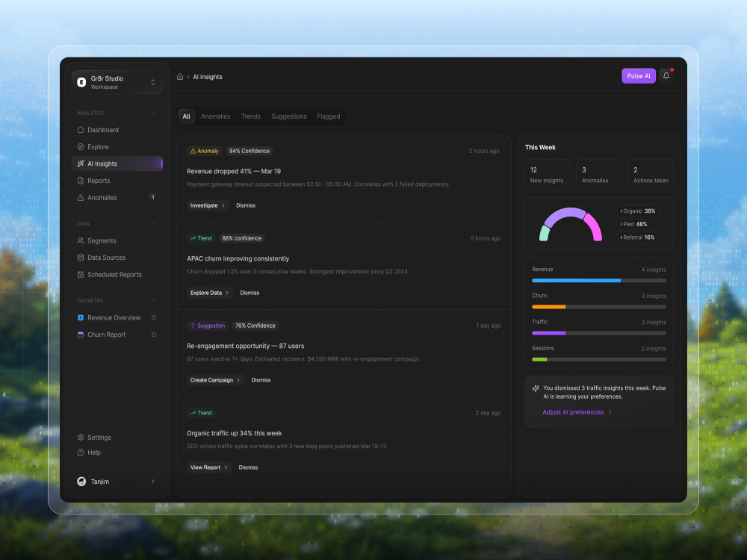
Task: Click the 12 New insights stat card
Action: [x=547, y=175]
